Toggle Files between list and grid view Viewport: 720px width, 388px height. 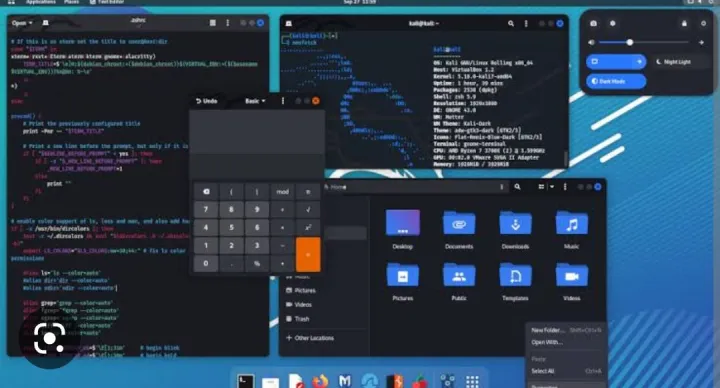point(541,187)
